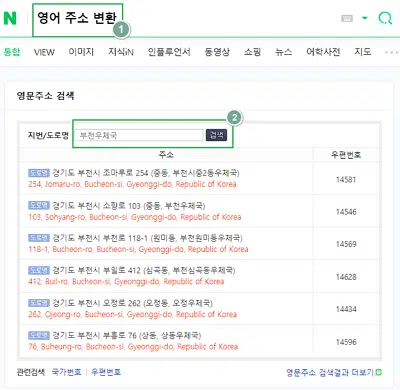Screen dimensions: 400x390
Task: Click the green external-link icon beside 더보기
Action: pyautogui.click(x=379, y=372)
